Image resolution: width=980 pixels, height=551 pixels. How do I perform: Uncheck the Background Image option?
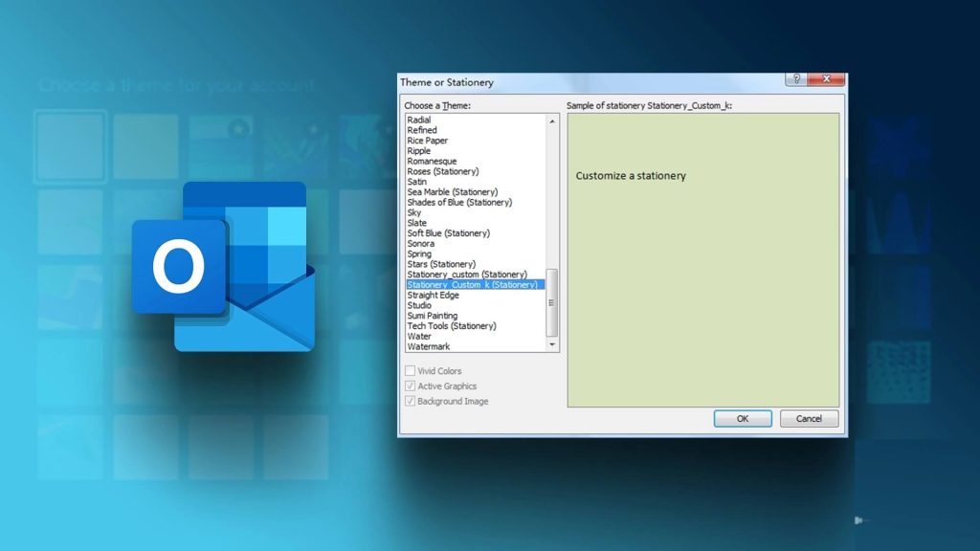409,401
